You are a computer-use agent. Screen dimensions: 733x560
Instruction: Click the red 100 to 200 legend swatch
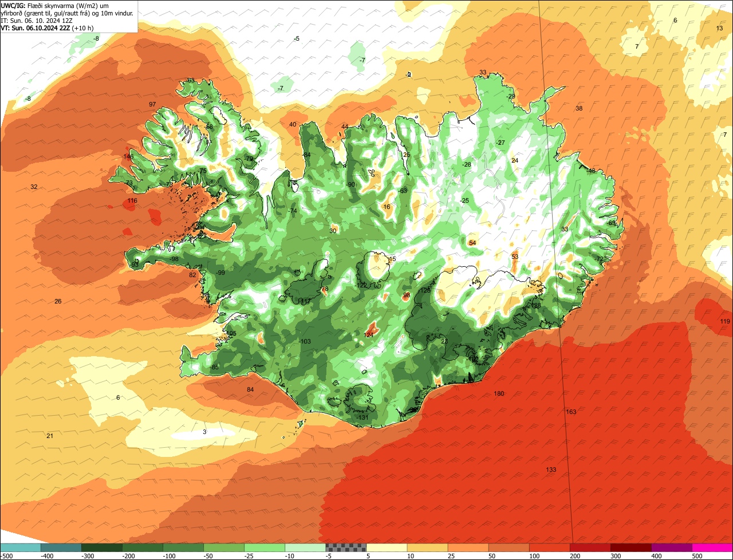pyautogui.click(x=550, y=547)
